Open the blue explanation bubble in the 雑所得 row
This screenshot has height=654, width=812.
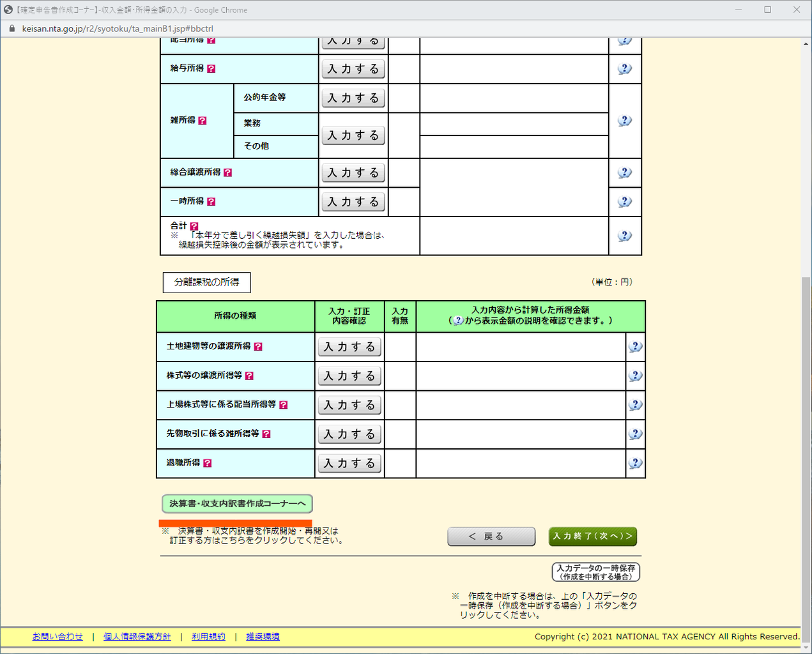[x=625, y=121]
